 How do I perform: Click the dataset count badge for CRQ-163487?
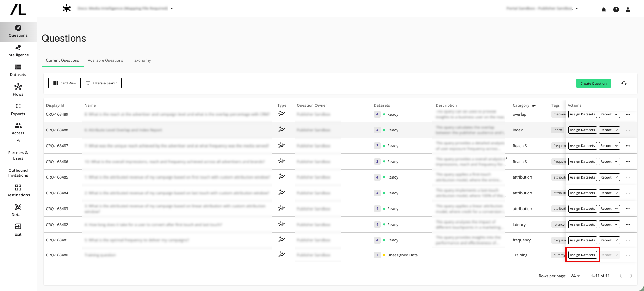click(x=377, y=146)
